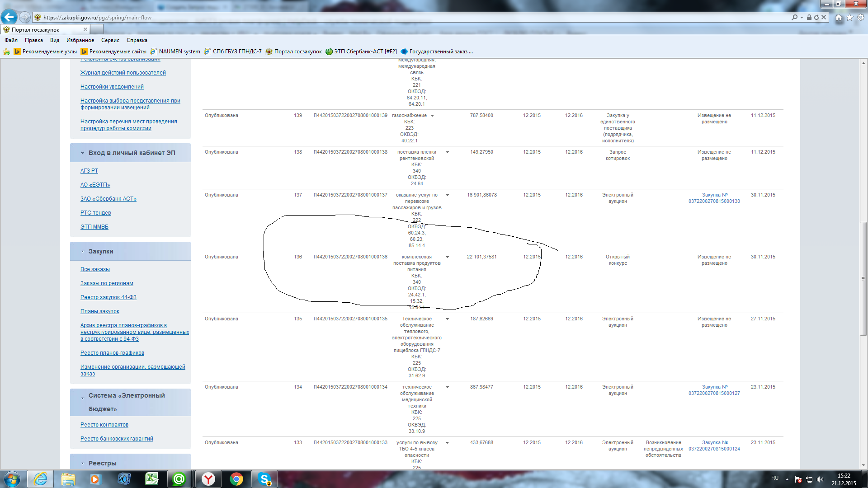The image size is (868, 488).
Task: Open the Сервис menu
Action: [110, 40]
